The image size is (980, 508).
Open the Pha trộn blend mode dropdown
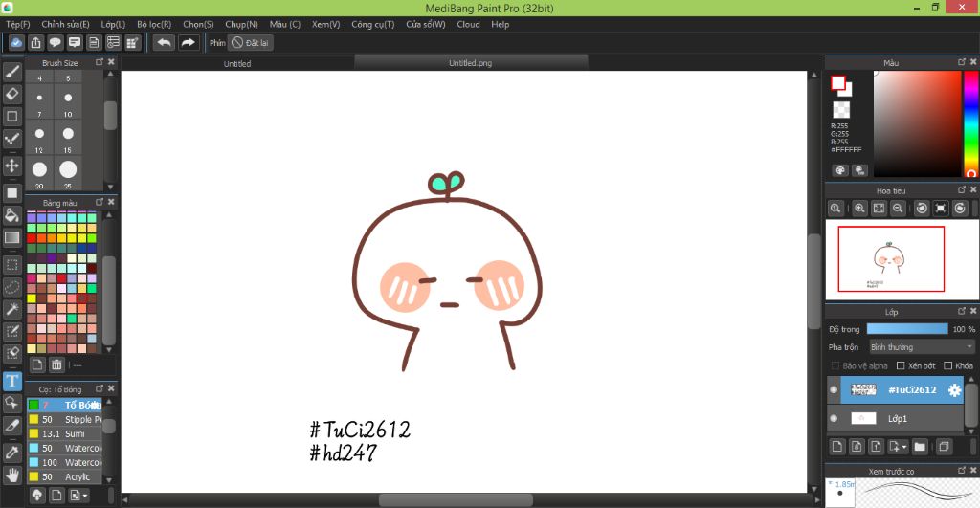[922, 346]
